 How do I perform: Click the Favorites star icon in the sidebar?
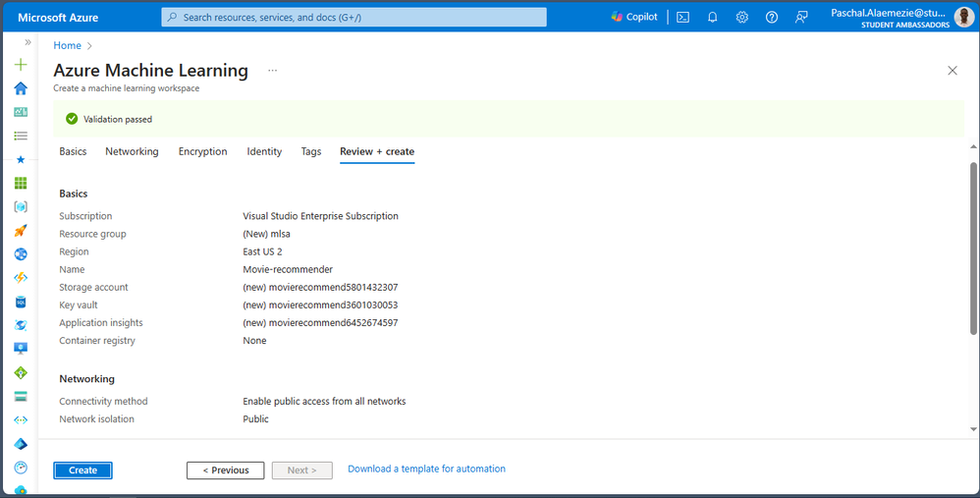21,159
